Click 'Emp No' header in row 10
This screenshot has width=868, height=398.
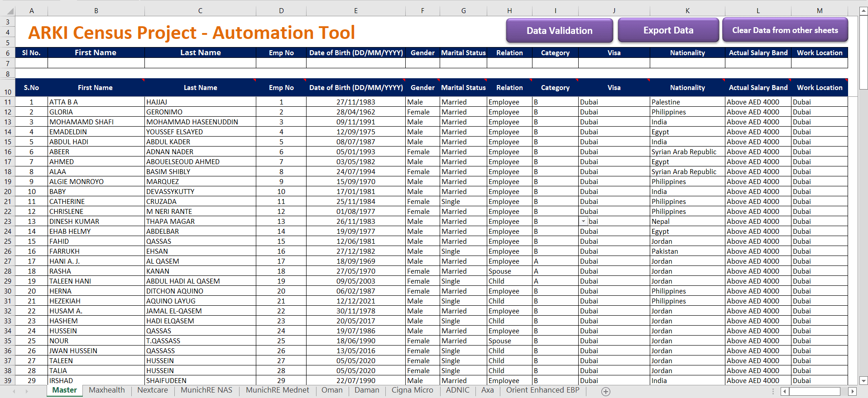(x=281, y=88)
